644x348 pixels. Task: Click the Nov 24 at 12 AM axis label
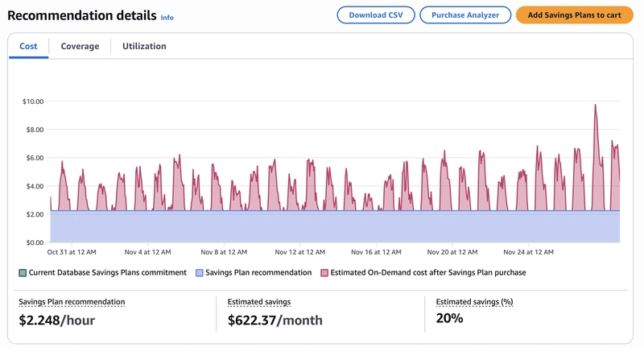coord(529,252)
